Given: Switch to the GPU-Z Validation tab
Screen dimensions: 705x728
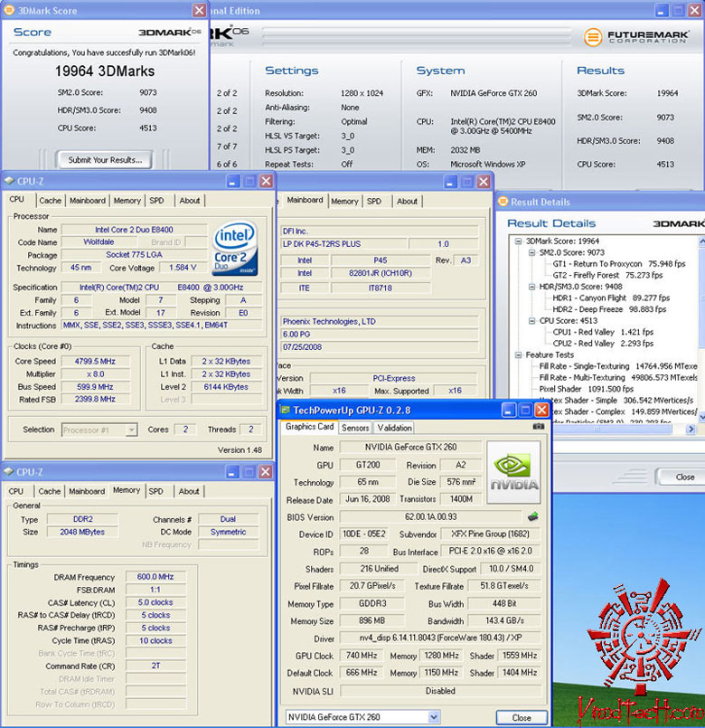Looking at the screenshot, I should (x=394, y=428).
